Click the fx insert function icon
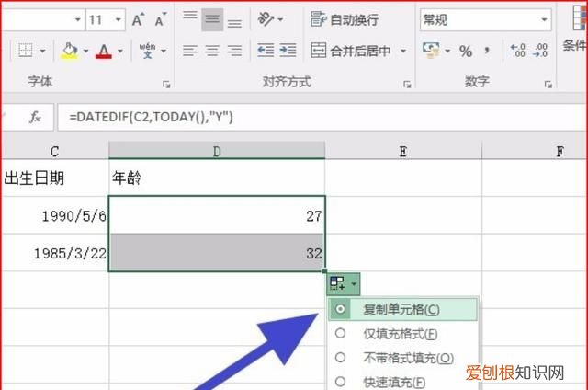 (x=35, y=118)
